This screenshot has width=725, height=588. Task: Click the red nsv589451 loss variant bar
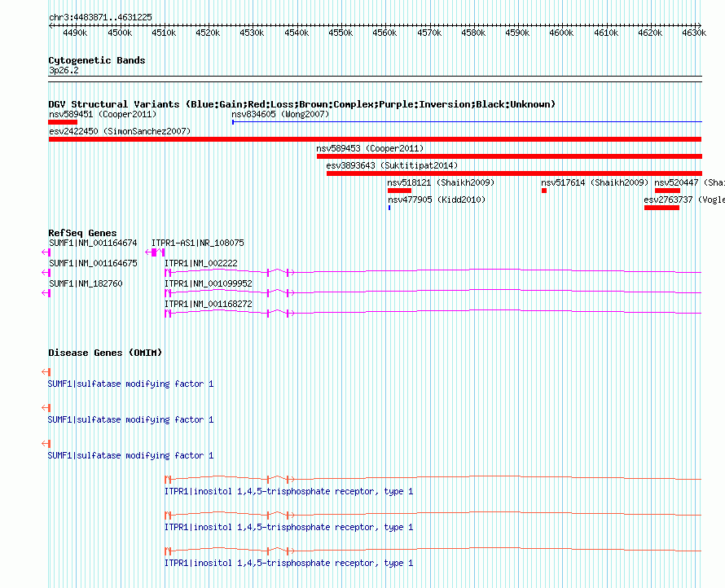point(63,122)
